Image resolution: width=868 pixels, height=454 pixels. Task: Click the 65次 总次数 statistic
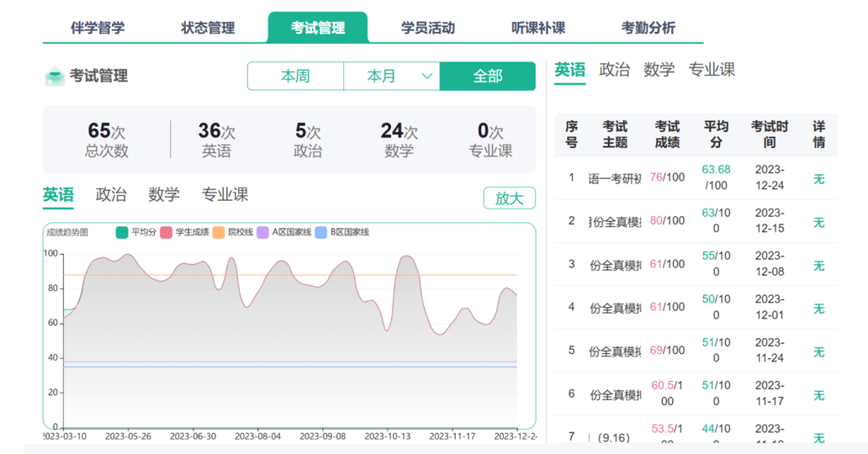coord(106,140)
